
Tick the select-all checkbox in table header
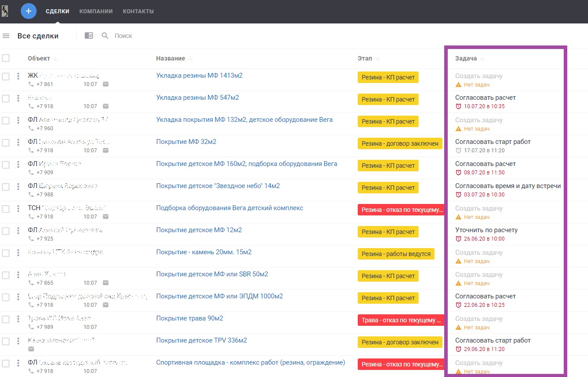pos(6,58)
